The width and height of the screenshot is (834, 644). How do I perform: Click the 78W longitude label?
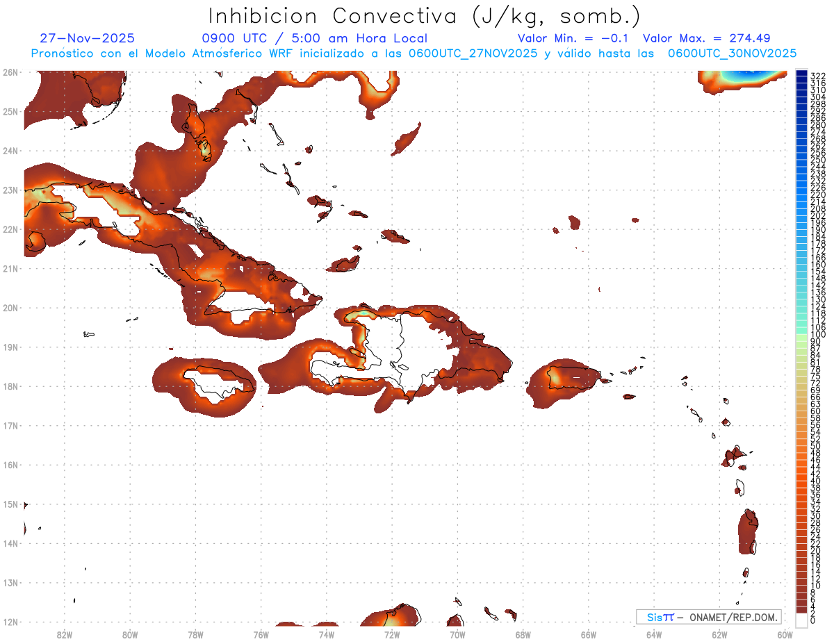click(195, 635)
